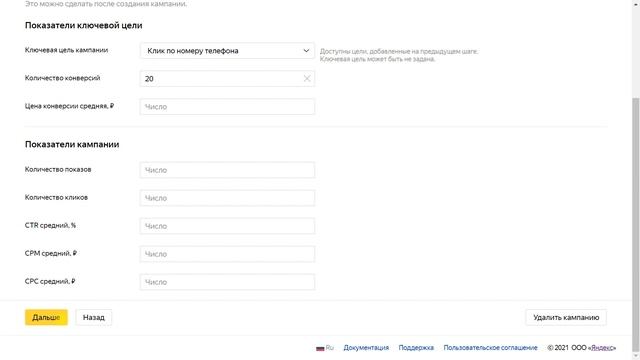Click the Удалить кампанию button
Viewport: 640px width, 360px height.
pos(566,317)
